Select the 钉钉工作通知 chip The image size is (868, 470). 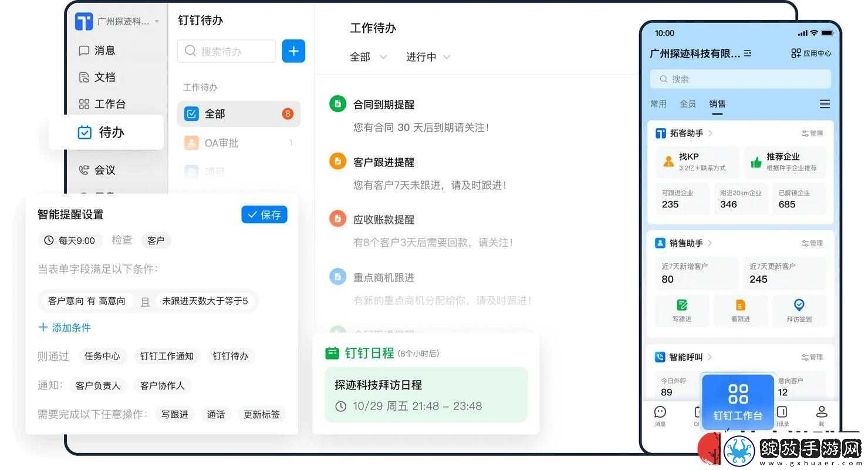(167, 356)
